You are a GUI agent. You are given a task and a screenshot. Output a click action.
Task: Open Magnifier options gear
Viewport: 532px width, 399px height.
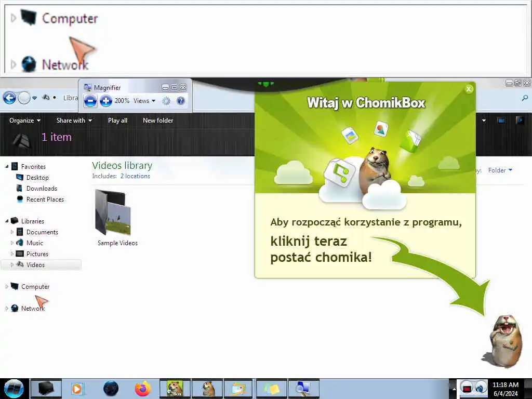click(166, 101)
